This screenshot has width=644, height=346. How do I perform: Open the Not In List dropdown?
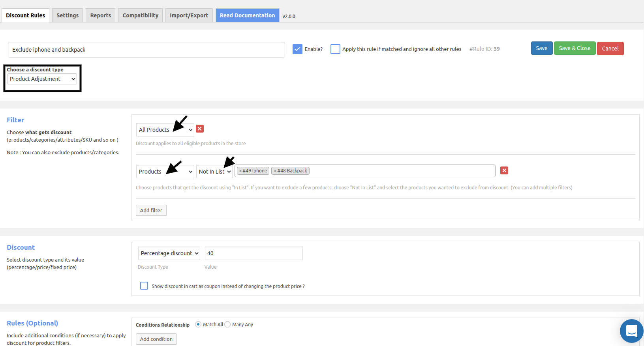point(214,172)
